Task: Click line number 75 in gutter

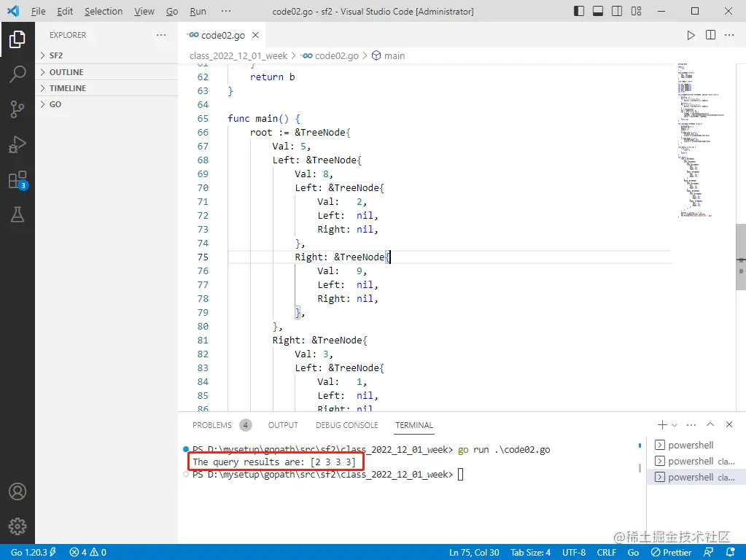Action: coord(203,257)
